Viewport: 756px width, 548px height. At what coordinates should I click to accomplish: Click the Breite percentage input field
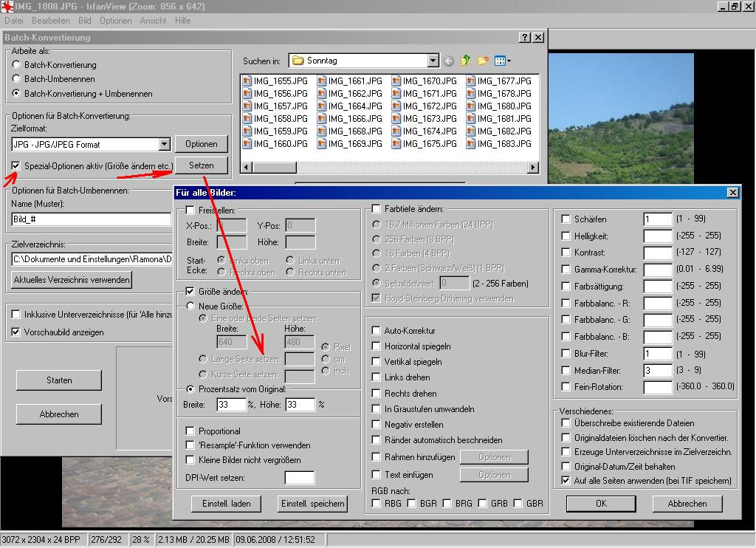[231, 405]
